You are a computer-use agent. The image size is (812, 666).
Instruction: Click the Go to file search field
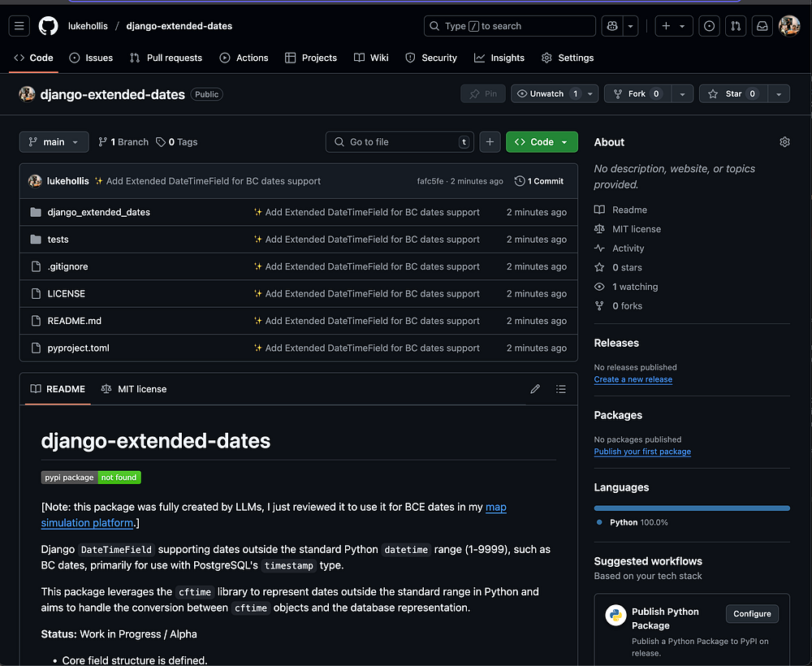point(400,142)
